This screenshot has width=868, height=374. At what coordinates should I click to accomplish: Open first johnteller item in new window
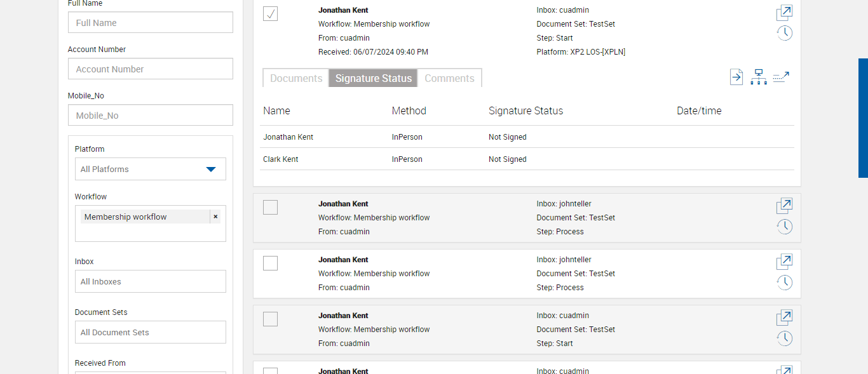(x=784, y=206)
